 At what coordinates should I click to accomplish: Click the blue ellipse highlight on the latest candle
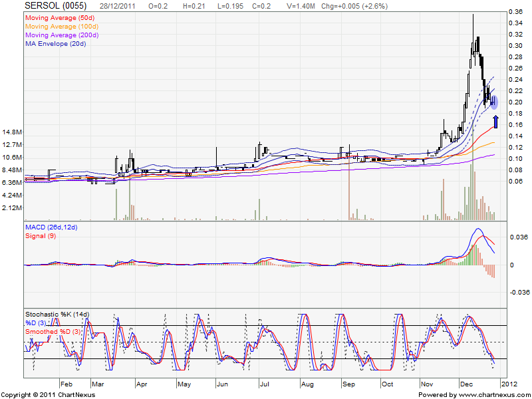494,101
